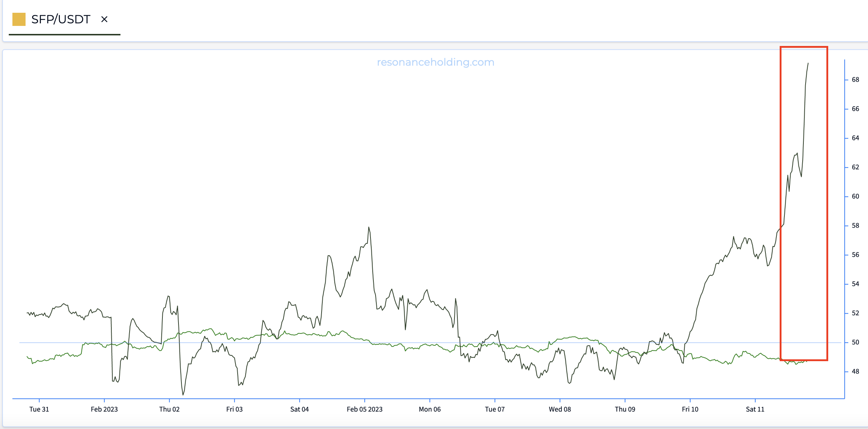Click the Feb 2023 axis label
The height and width of the screenshot is (429, 868).
104,409
